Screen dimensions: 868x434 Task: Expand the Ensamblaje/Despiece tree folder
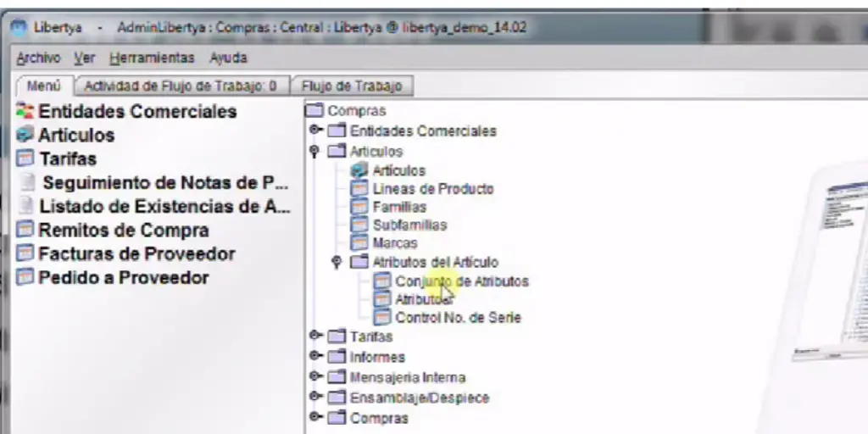point(315,397)
